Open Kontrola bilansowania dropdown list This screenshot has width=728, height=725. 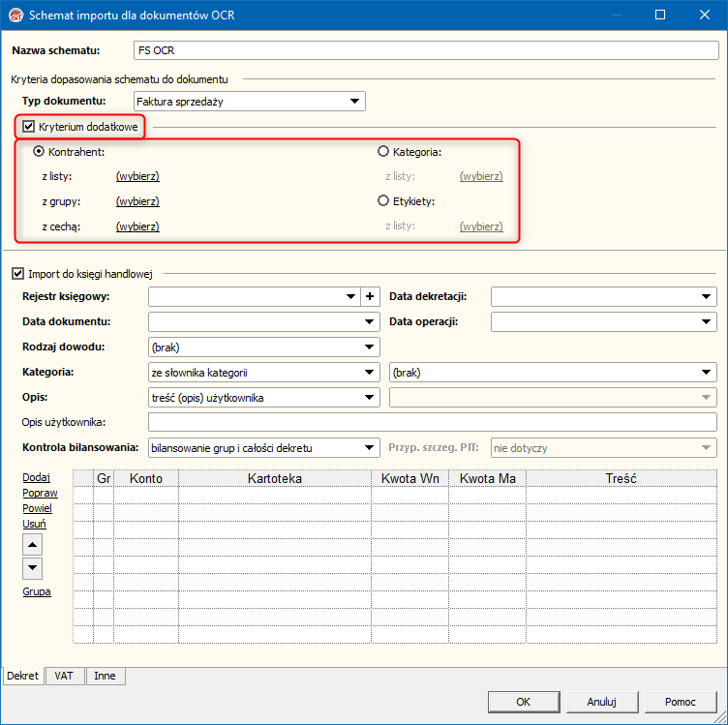(370, 448)
